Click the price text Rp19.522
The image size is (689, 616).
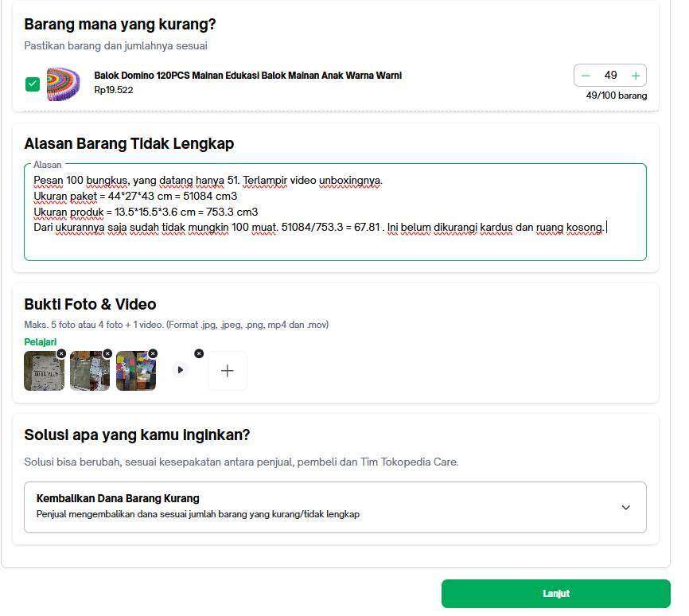coord(113,90)
